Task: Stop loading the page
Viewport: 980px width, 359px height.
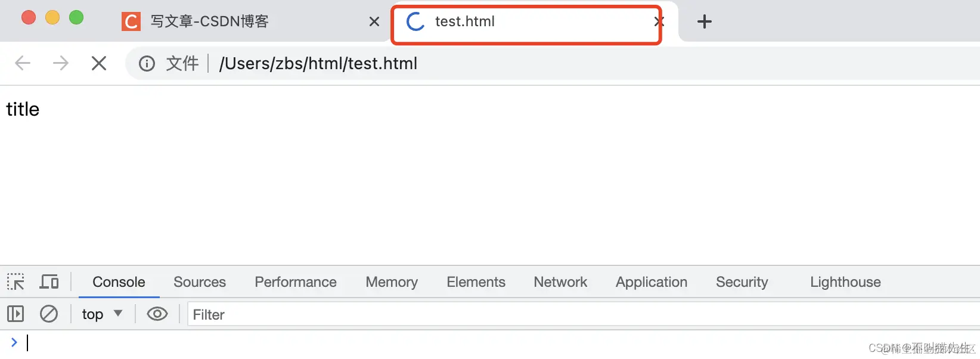Action: coord(99,63)
